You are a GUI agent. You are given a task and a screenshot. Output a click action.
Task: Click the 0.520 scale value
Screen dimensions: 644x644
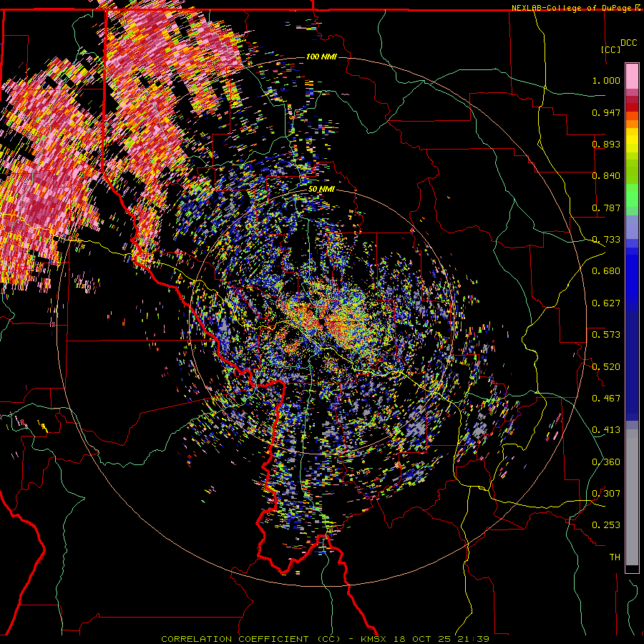[606, 366]
